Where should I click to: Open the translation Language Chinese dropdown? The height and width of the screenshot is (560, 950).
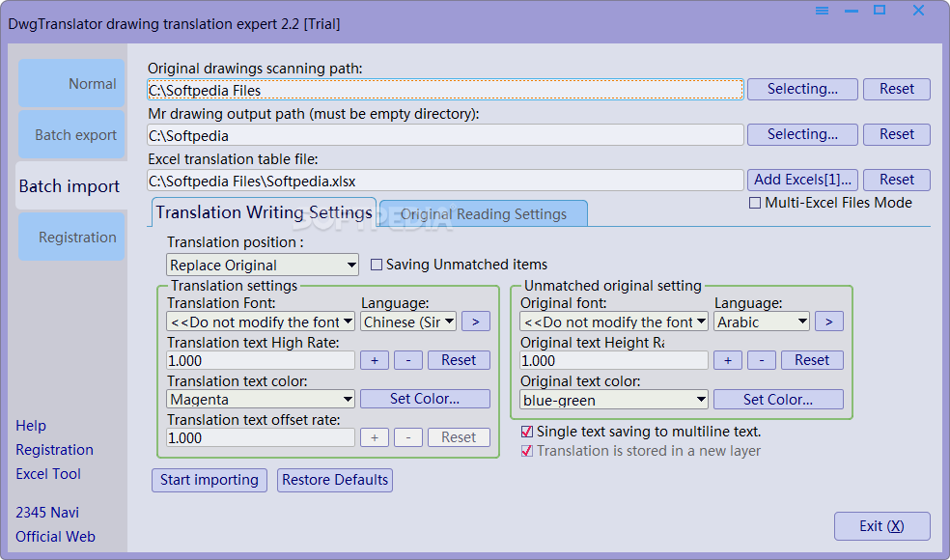click(x=408, y=322)
